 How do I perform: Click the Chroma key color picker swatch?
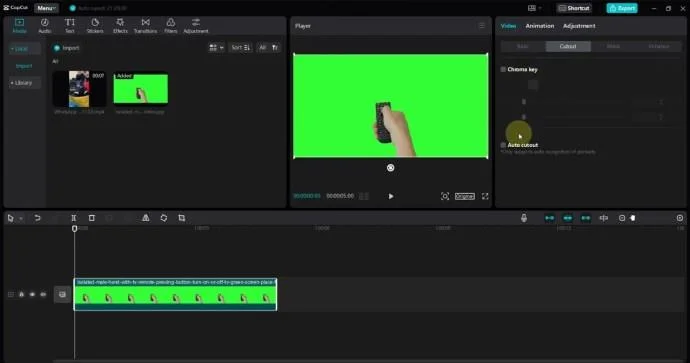tap(533, 84)
